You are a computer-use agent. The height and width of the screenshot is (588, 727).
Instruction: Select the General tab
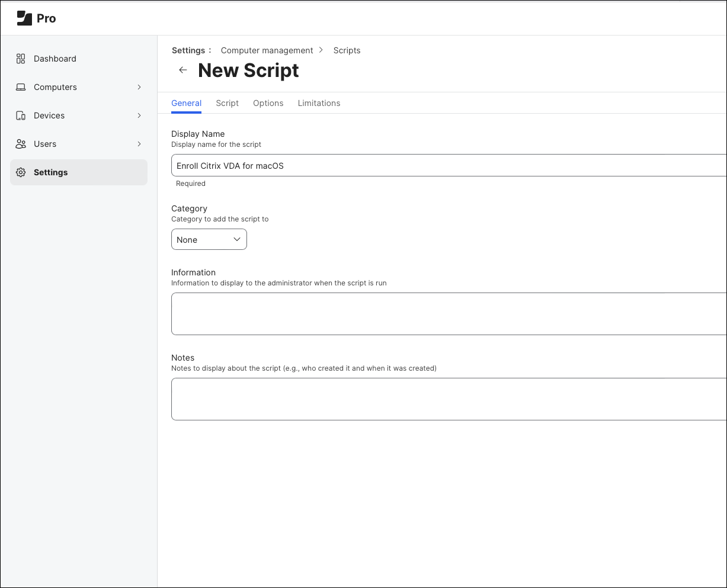186,103
